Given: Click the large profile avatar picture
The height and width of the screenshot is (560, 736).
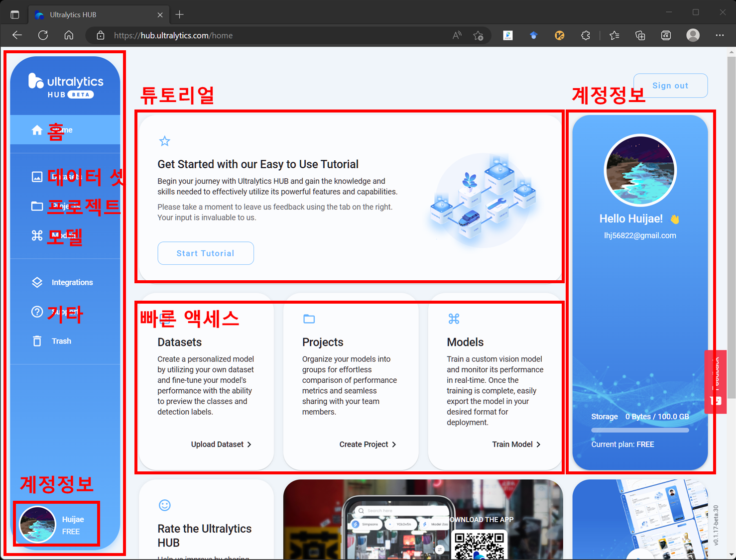Looking at the screenshot, I should (640, 170).
